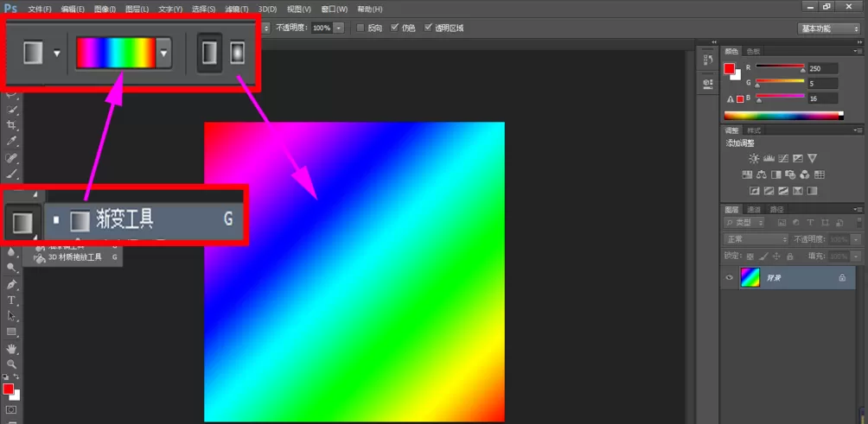
Task: Switch to the 通道 tab
Action: [754, 210]
